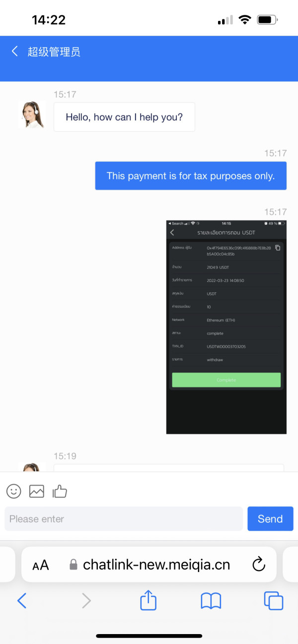Tap the padlock icon in address bar
This screenshot has height=644, width=298.
(74, 565)
